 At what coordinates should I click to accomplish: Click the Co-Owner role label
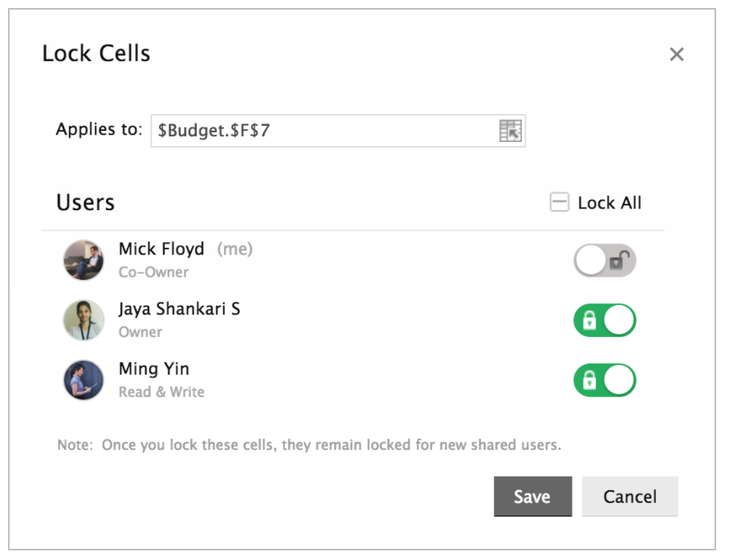tap(153, 272)
